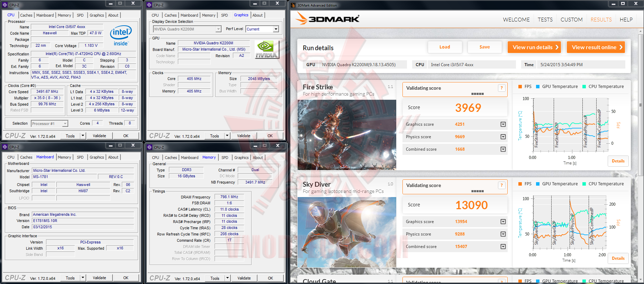Viewport: 644px width, 284px height.
Task: Open the HELP section in 3DMark
Action: (x=626, y=20)
